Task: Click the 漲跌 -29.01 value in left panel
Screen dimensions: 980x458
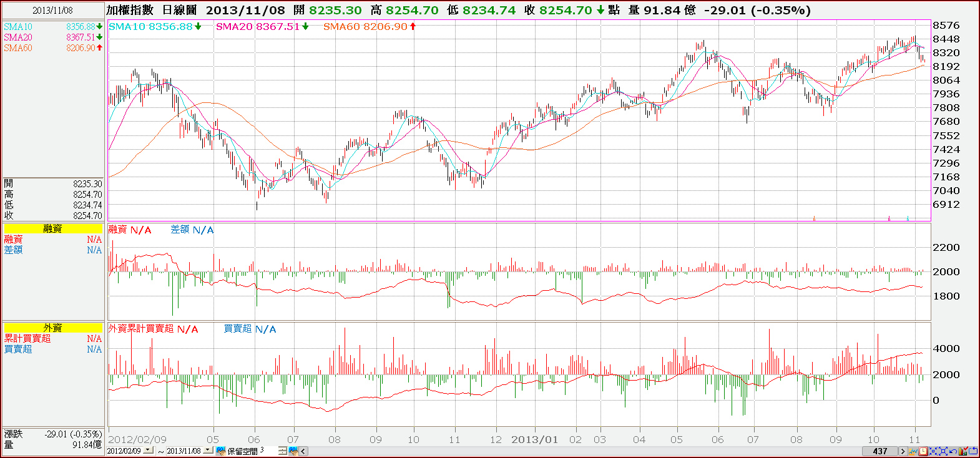Action: tap(73, 434)
